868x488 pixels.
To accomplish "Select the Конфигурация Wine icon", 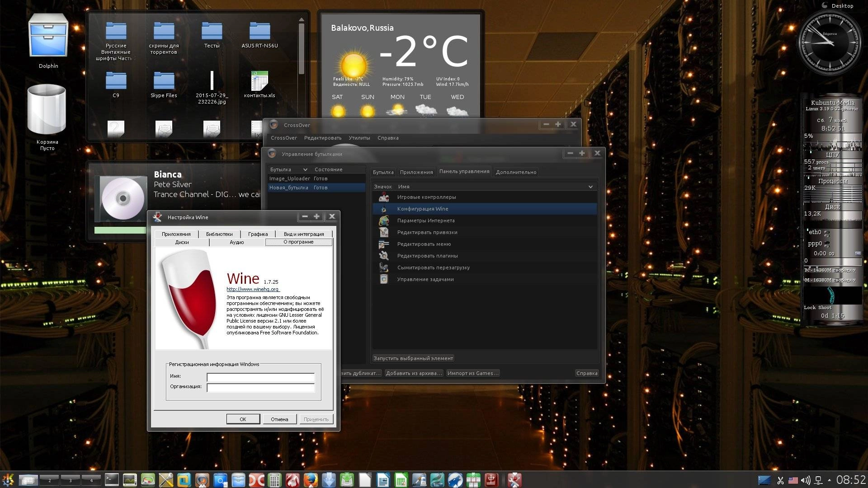I will click(x=384, y=209).
